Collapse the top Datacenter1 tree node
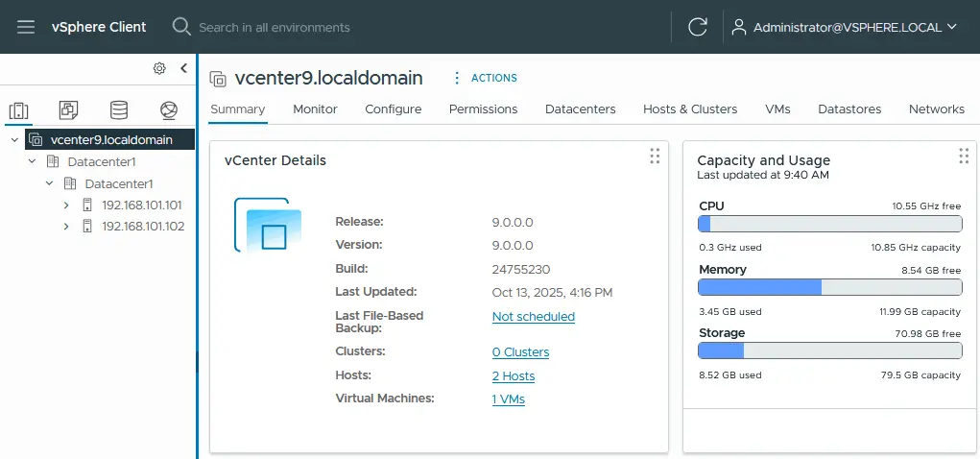Viewport: 980px width, 459px height. pyautogui.click(x=33, y=162)
